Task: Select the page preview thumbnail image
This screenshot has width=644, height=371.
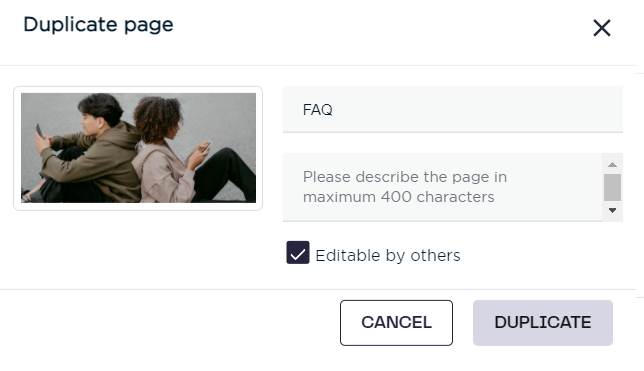Action: 138,148
